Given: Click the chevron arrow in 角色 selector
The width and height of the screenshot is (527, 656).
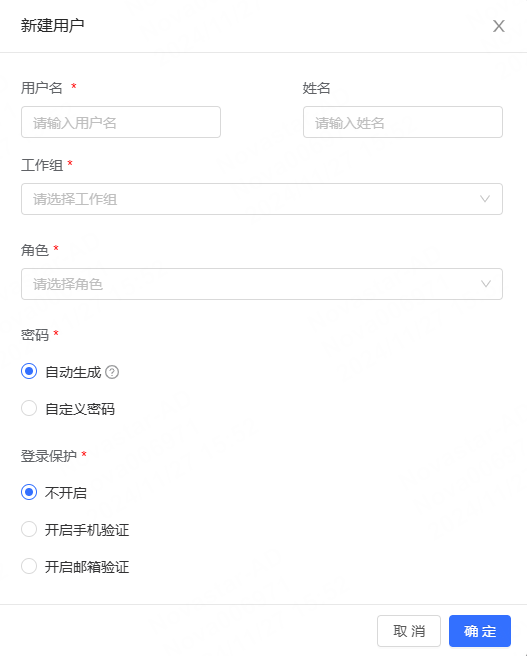Looking at the screenshot, I should (x=485, y=284).
